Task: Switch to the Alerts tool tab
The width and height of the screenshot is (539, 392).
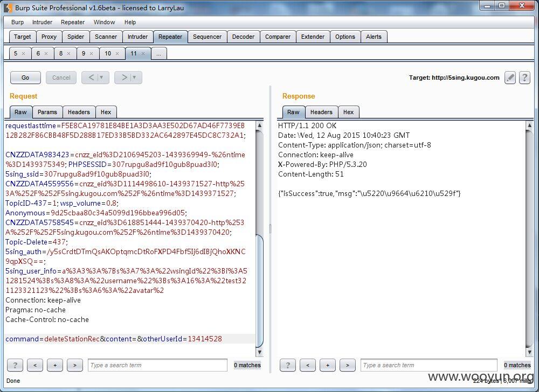Action: 374,37
